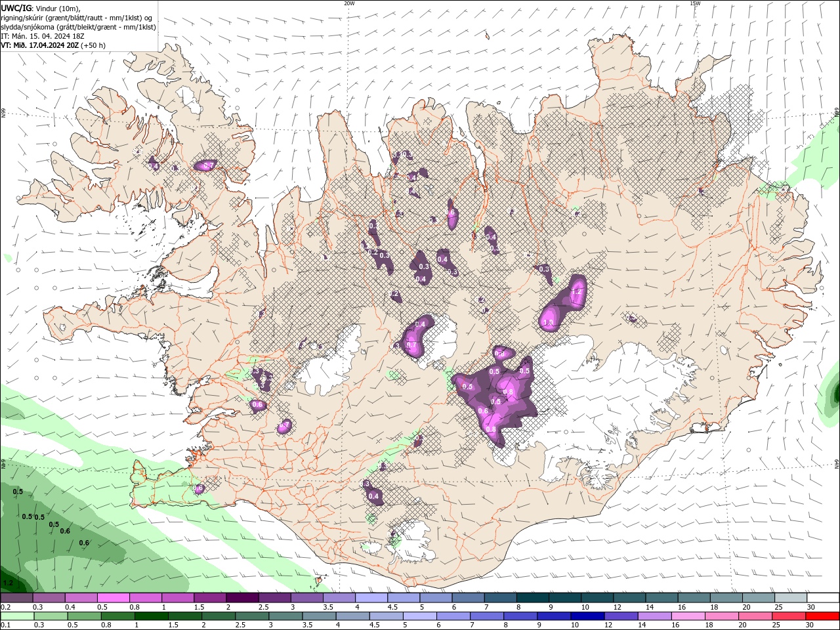Viewport: 840px width, 630px height.
Task: Click the 'rigning/skúrir' legend description line
Action: (x=76, y=18)
